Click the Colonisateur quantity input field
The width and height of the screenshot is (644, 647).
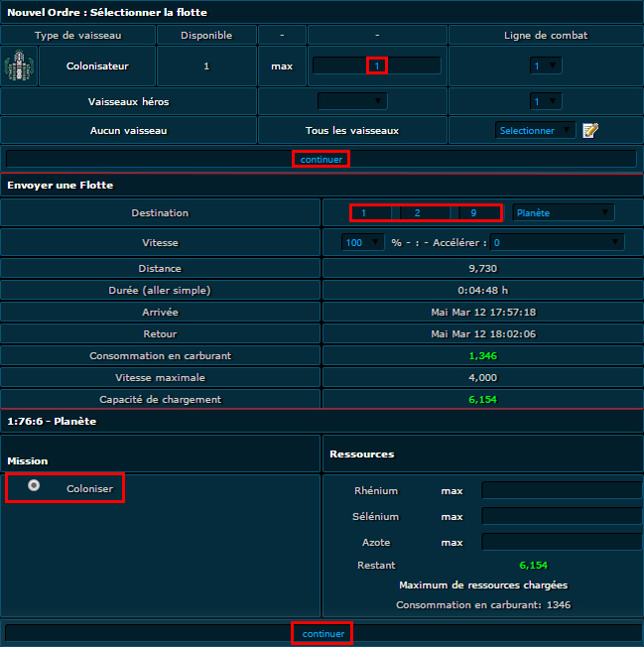376,65
